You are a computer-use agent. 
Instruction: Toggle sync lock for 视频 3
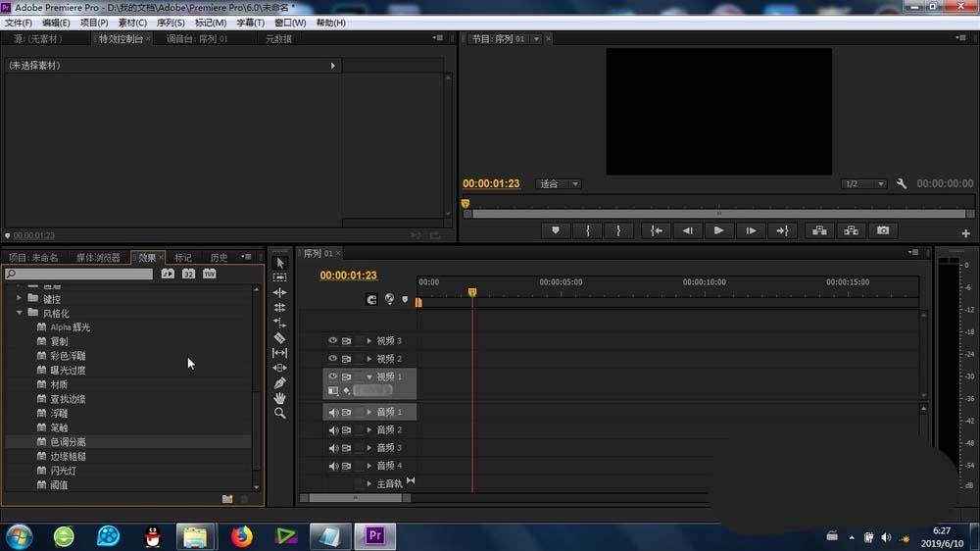[x=347, y=341]
